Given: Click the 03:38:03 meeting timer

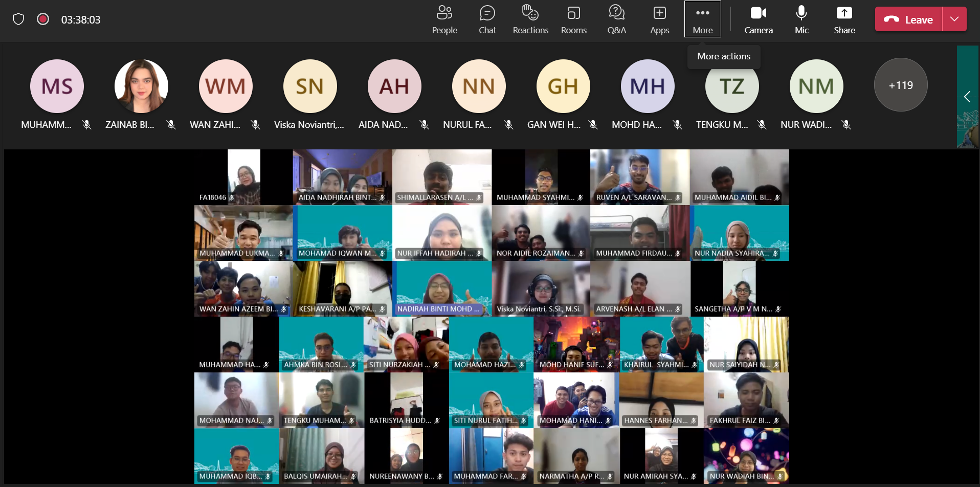Looking at the screenshot, I should click(x=81, y=19).
